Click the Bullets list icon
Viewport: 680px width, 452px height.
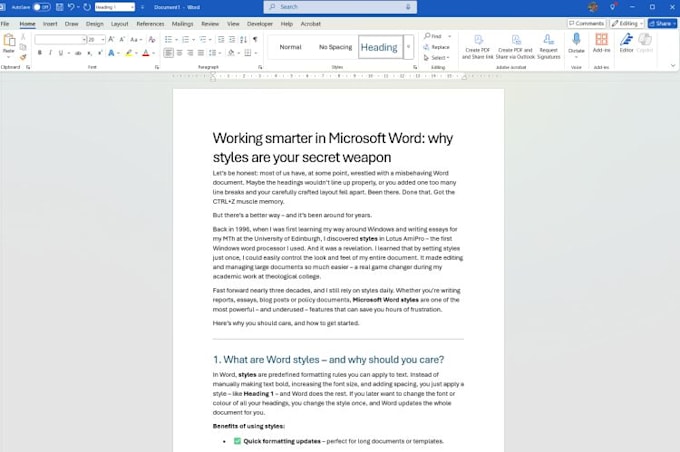168,39
